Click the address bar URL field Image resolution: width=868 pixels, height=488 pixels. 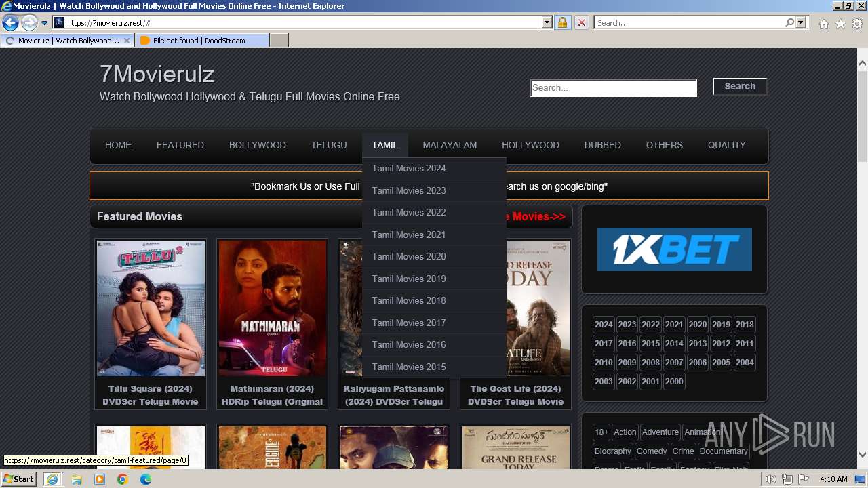pyautogui.click(x=302, y=23)
